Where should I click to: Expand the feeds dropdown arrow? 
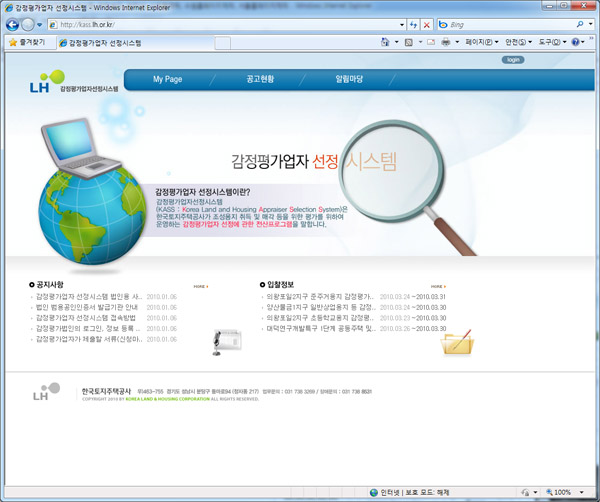[x=420, y=42]
